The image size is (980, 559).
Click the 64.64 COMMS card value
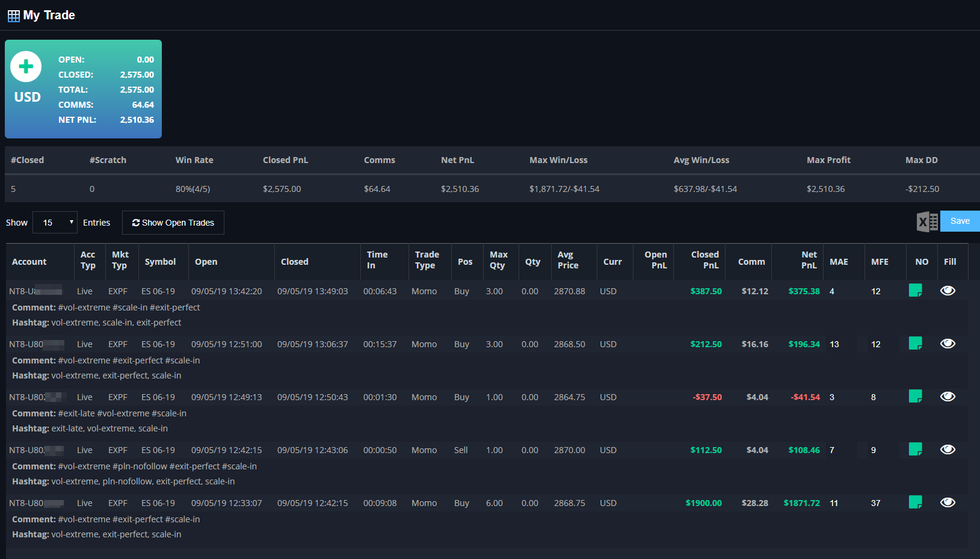tap(143, 105)
